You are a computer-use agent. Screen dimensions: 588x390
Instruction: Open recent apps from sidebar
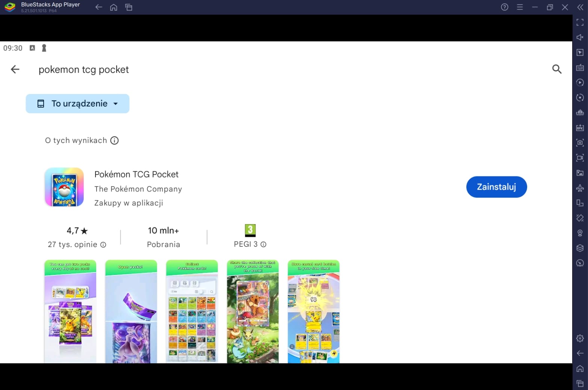(x=580, y=384)
